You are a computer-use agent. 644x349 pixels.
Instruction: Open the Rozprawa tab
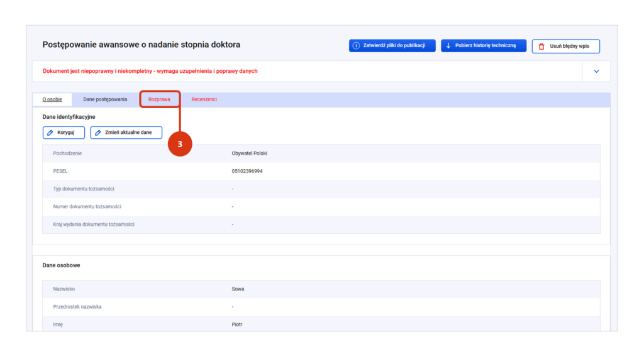159,99
